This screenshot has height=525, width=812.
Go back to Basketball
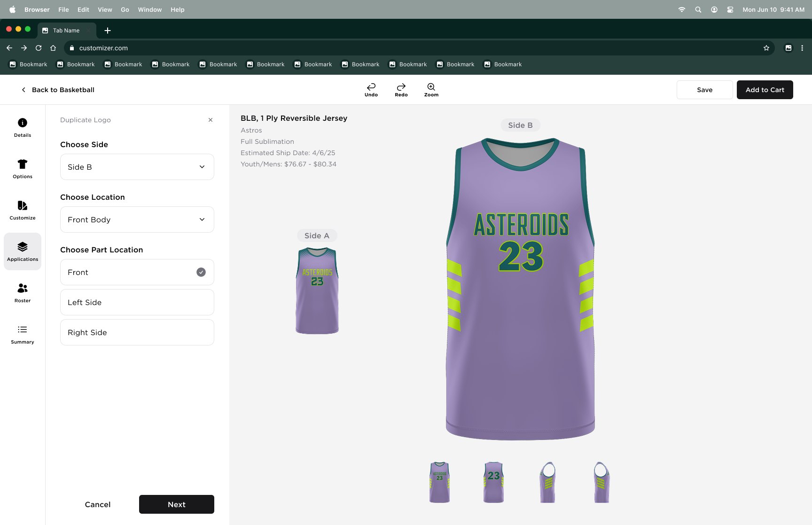pos(58,90)
